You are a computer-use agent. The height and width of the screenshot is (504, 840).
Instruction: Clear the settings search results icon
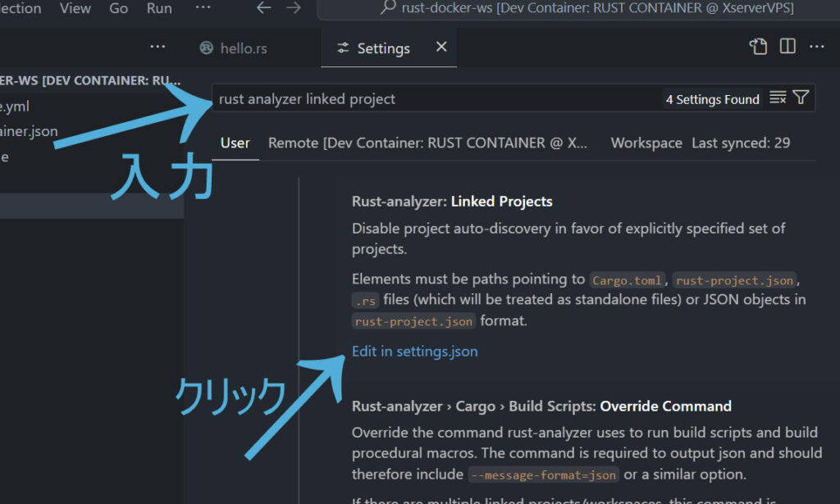[777, 98]
